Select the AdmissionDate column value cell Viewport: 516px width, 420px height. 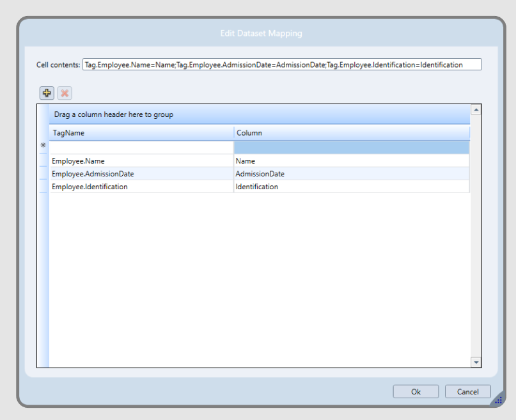tap(351, 174)
